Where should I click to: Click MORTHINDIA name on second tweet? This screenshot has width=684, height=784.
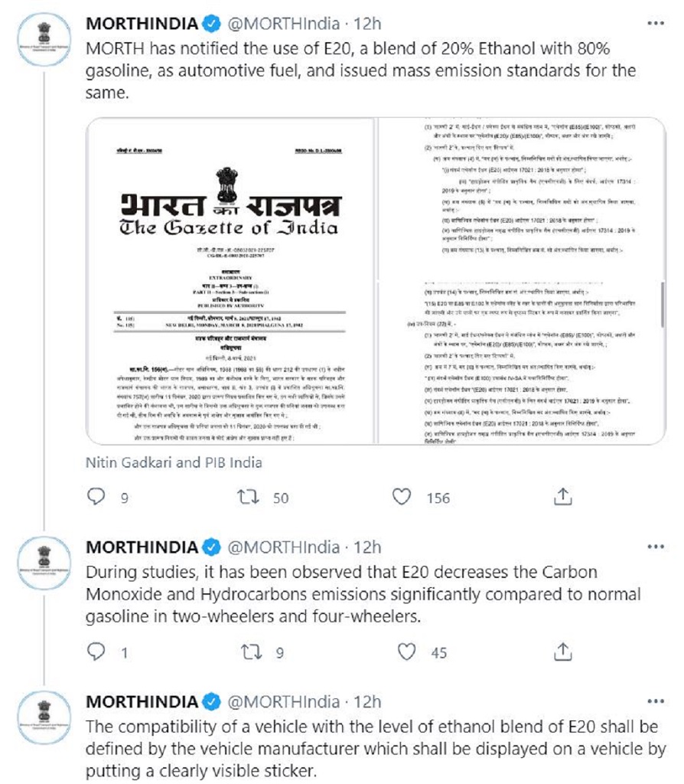[142, 547]
